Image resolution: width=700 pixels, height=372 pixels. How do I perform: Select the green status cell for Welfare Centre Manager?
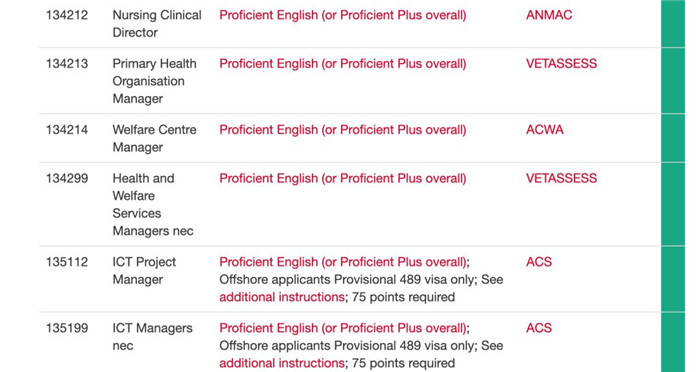pos(673,138)
